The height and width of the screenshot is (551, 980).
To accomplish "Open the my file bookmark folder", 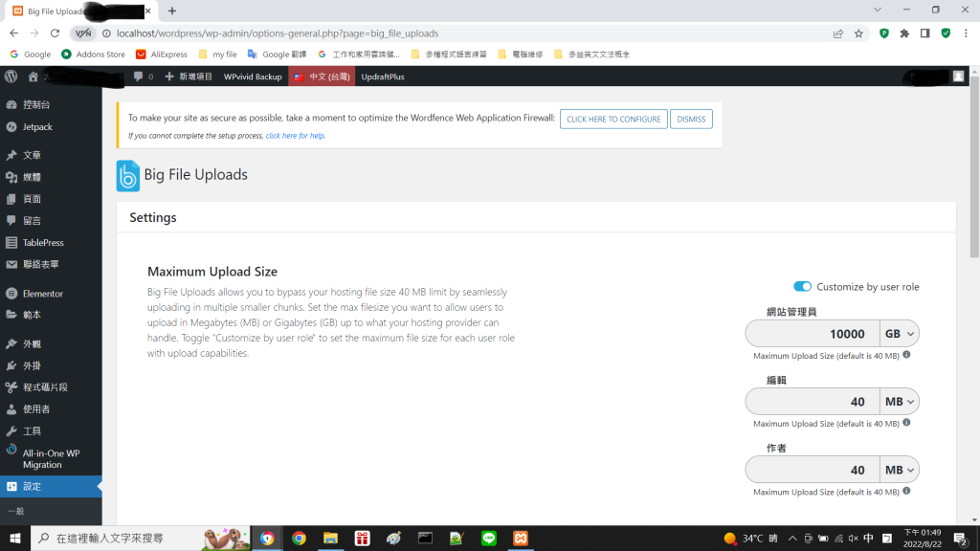I will pos(217,55).
